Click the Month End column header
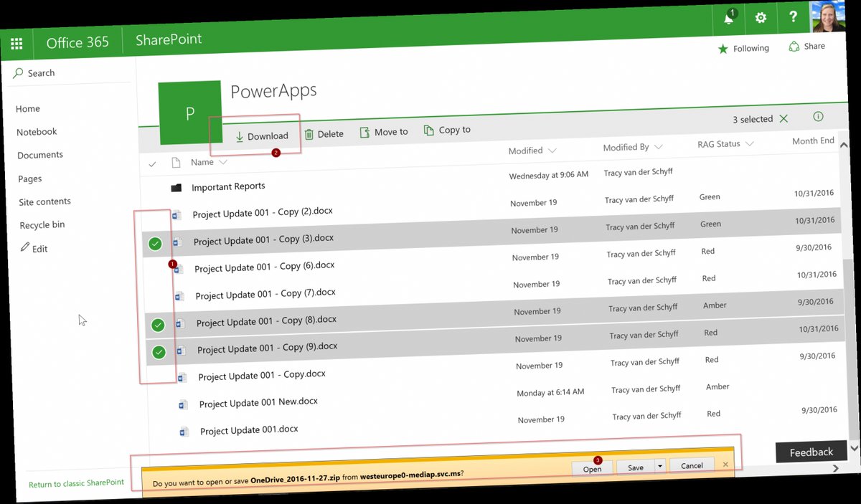Viewport: 861px width, 504px height. click(x=813, y=141)
